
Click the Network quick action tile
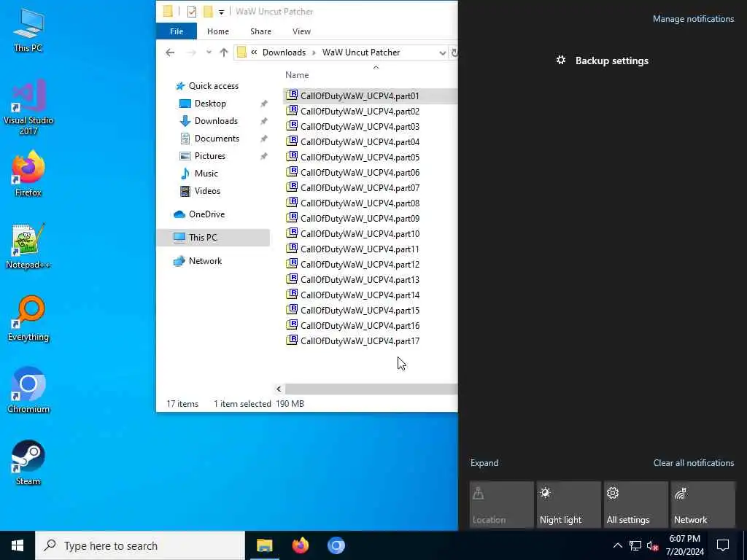click(703, 505)
